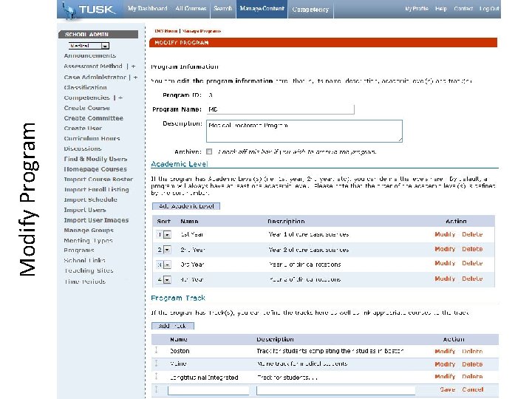
Task: Click Modify link for 2nd Year level
Action: point(445,249)
